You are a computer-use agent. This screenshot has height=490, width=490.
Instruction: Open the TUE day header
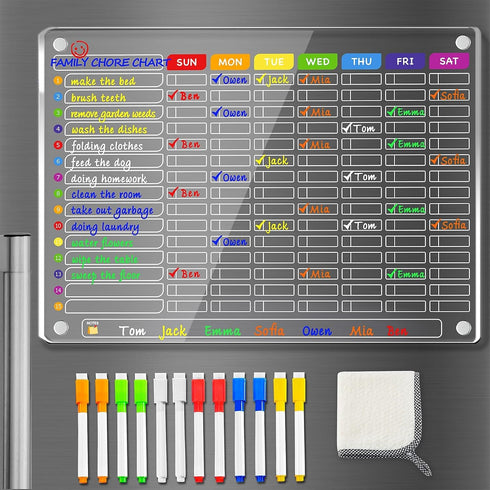[x=274, y=61]
